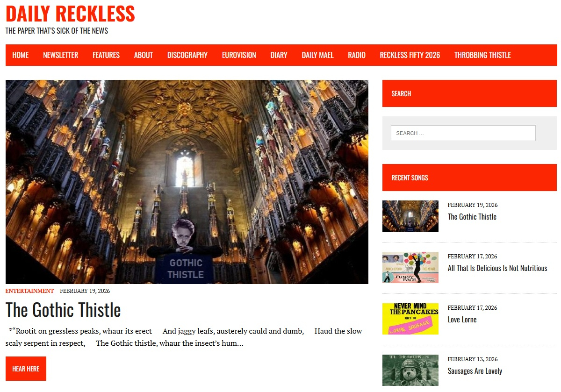Open Sausages Are Lovely song link
The image size is (561, 392).
(x=475, y=371)
